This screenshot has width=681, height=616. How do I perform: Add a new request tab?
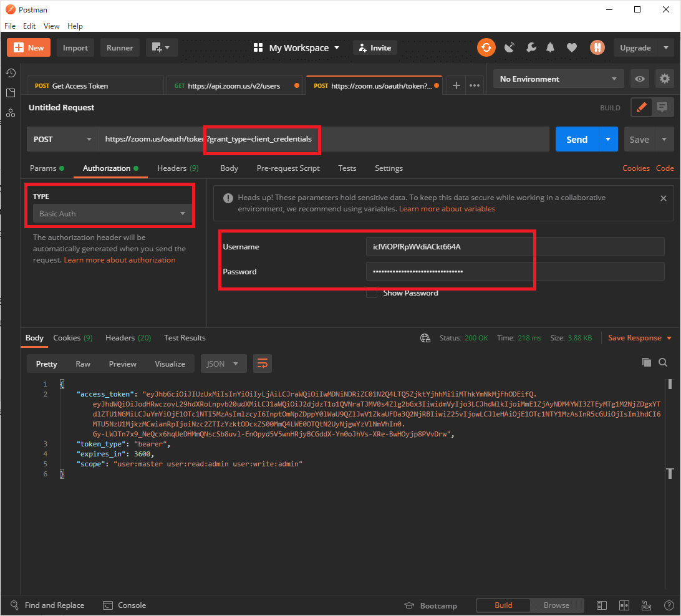coord(456,85)
